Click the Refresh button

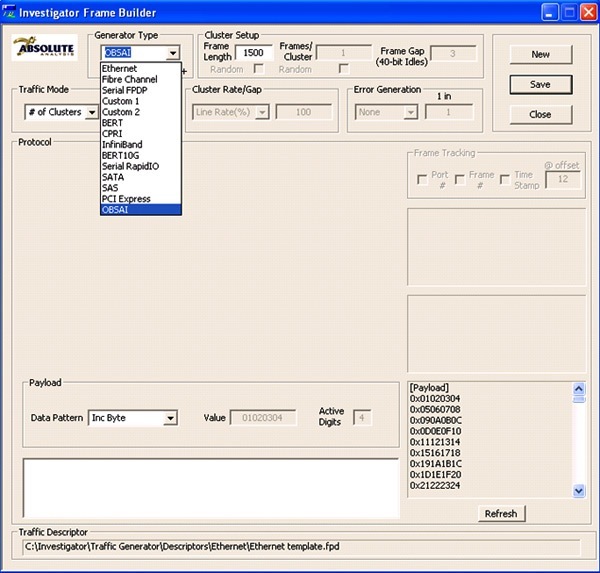coord(501,514)
